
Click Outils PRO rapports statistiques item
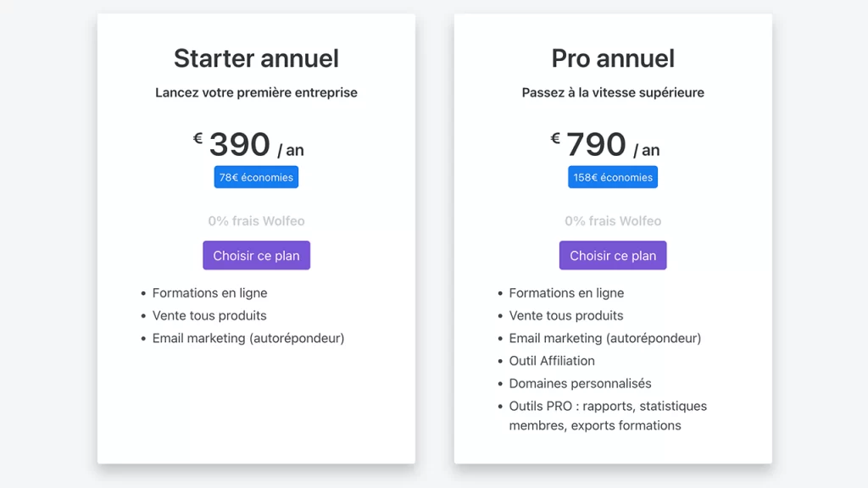pyautogui.click(x=608, y=415)
